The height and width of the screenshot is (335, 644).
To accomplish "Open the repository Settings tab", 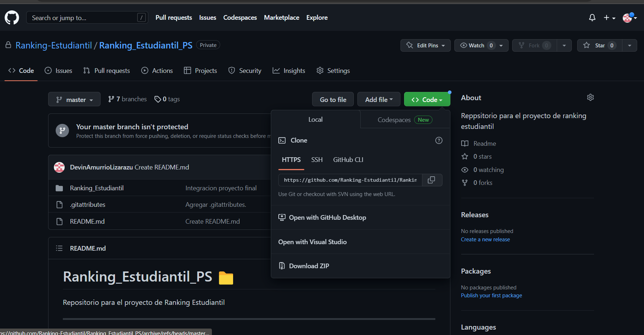I will pos(333,71).
